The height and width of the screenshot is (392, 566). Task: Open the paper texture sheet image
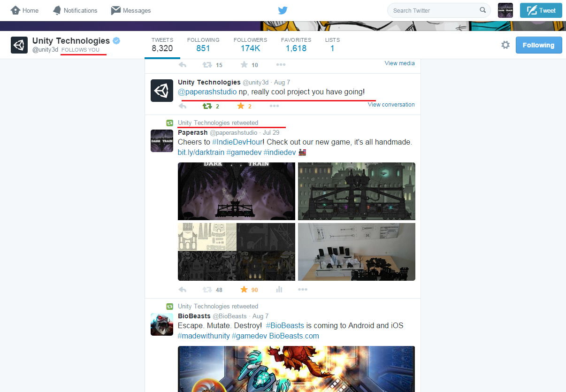(237, 252)
